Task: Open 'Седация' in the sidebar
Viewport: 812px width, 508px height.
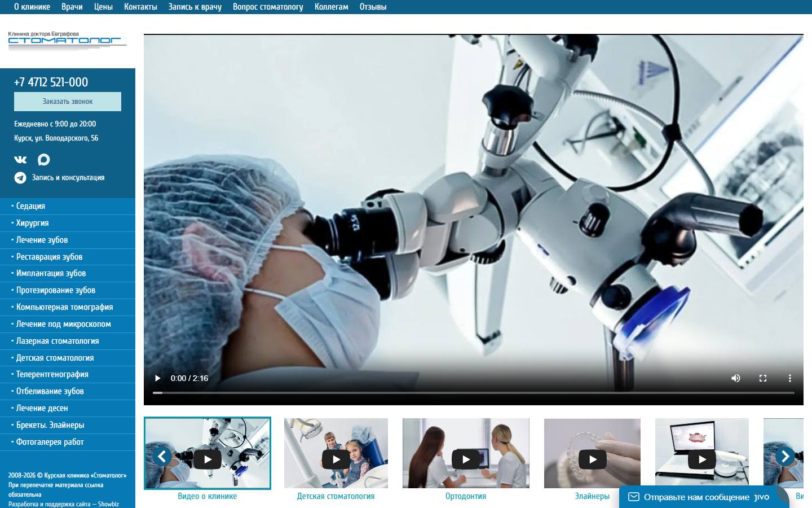Action: pyautogui.click(x=68, y=206)
